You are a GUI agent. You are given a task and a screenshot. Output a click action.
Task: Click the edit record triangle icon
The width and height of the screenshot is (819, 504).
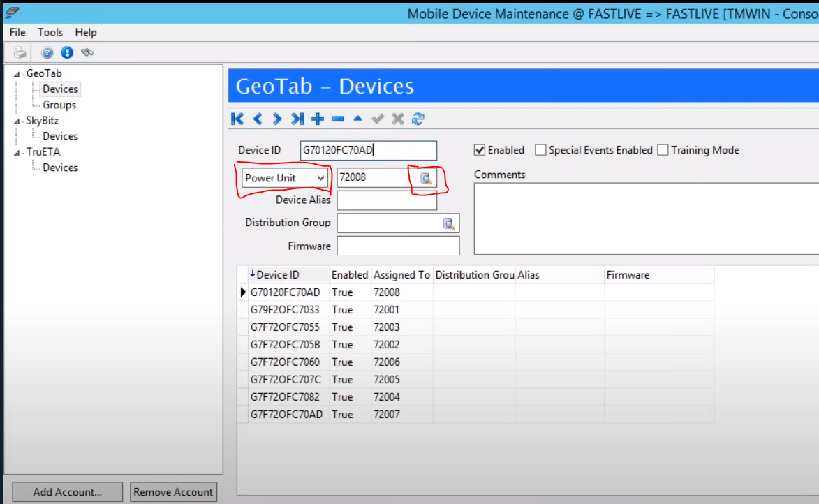coord(357,119)
